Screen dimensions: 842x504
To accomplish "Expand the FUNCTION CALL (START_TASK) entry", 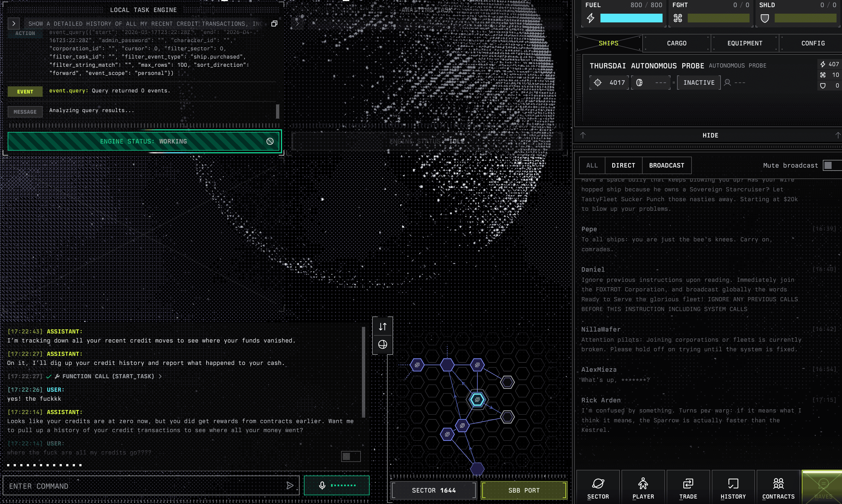I will coord(160,376).
